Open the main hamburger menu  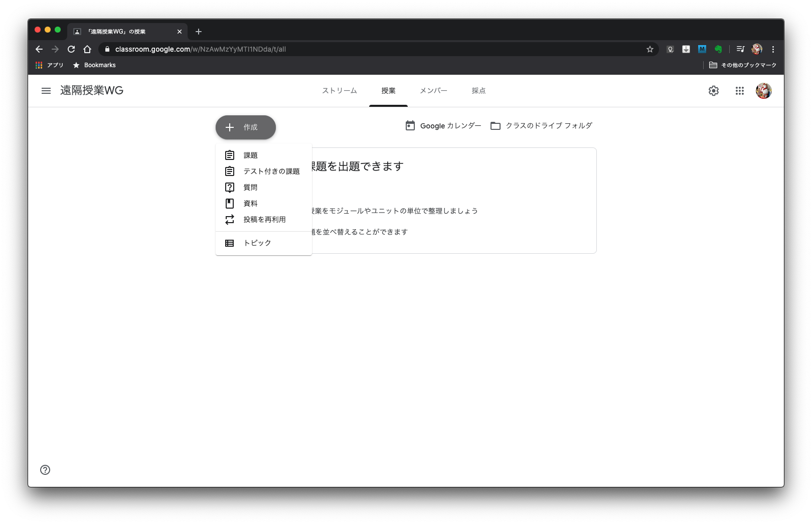pyautogui.click(x=46, y=91)
